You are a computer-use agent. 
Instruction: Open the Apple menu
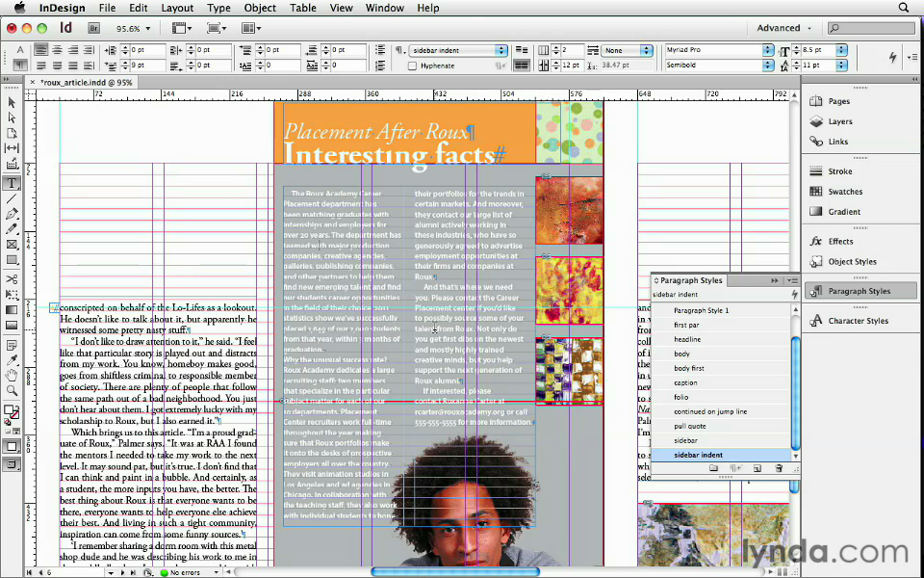[19, 8]
